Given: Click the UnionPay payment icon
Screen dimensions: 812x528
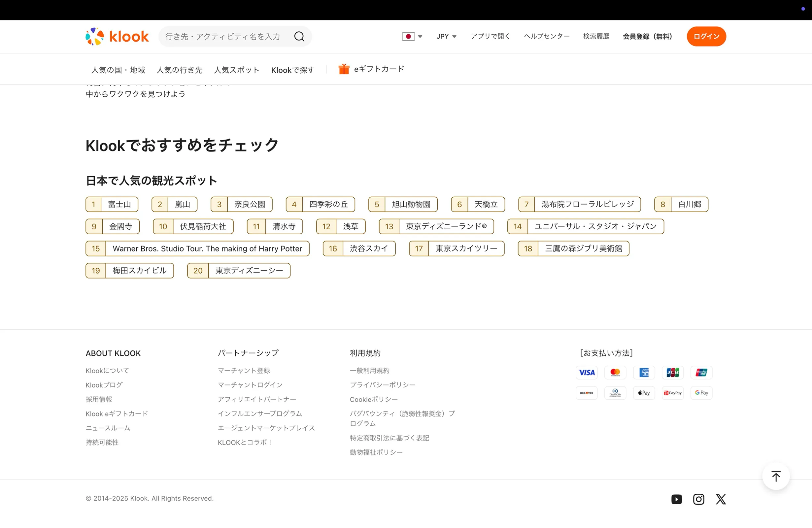Looking at the screenshot, I should coord(701,373).
